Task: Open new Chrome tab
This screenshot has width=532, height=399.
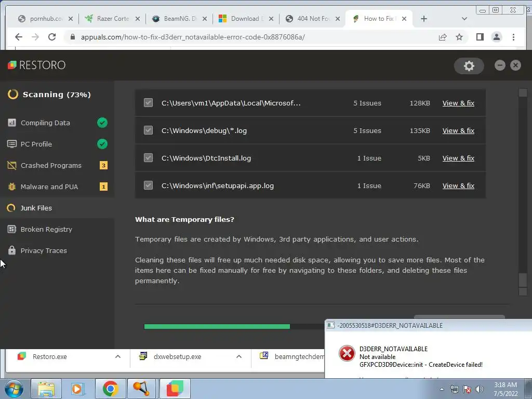Action: point(424,19)
